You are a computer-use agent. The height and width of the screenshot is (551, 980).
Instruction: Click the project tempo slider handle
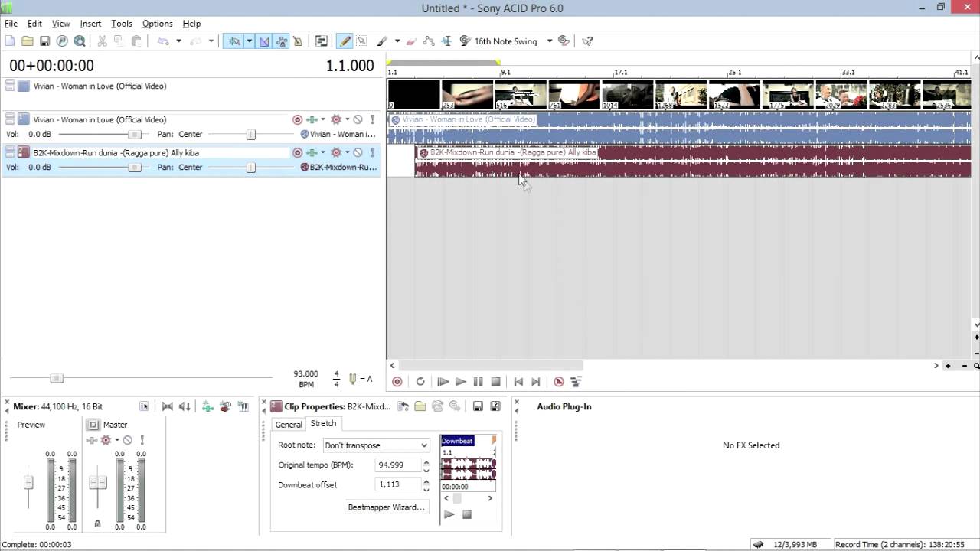(x=56, y=378)
